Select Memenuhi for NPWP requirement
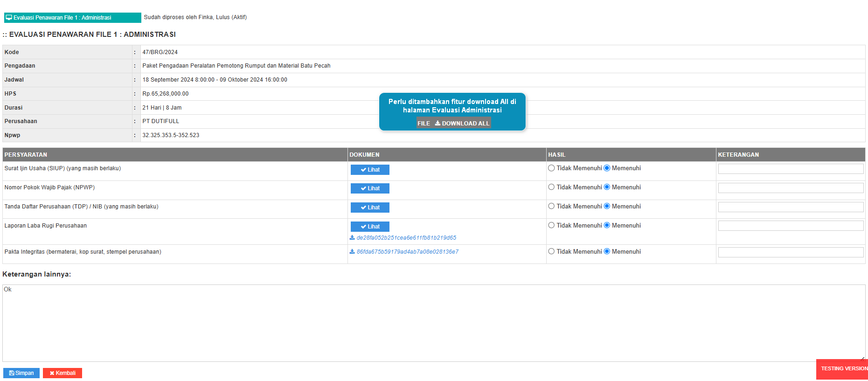 point(607,187)
